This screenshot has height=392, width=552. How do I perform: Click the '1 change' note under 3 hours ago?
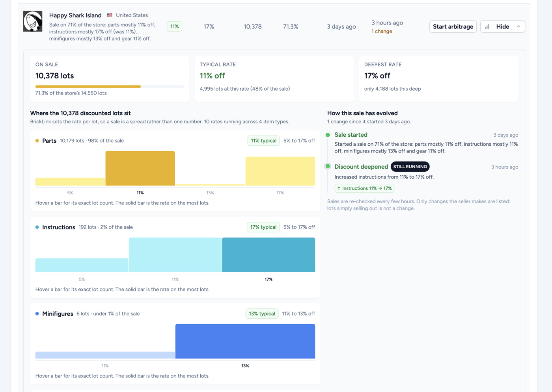[x=382, y=31]
